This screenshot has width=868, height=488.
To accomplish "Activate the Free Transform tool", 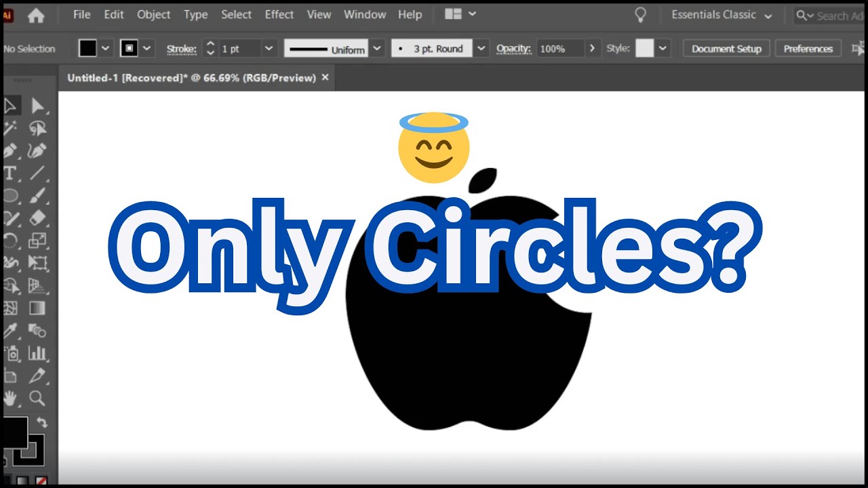I will [x=37, y=262].
